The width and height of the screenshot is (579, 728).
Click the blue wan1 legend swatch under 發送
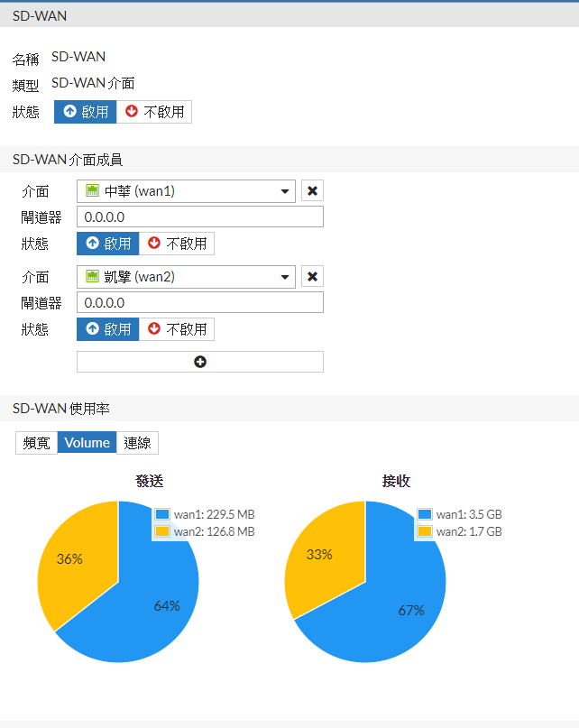[162, 514]
